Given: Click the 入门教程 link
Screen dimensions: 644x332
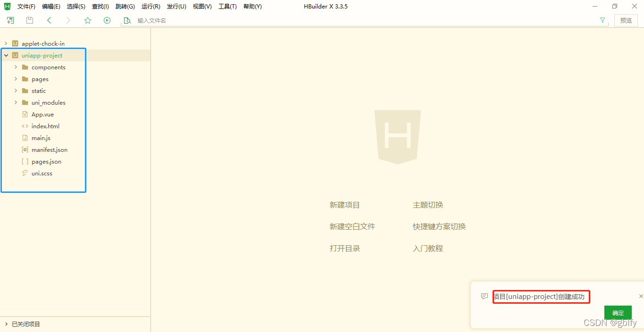Looking at the screenshot, I should coord(428,248).
